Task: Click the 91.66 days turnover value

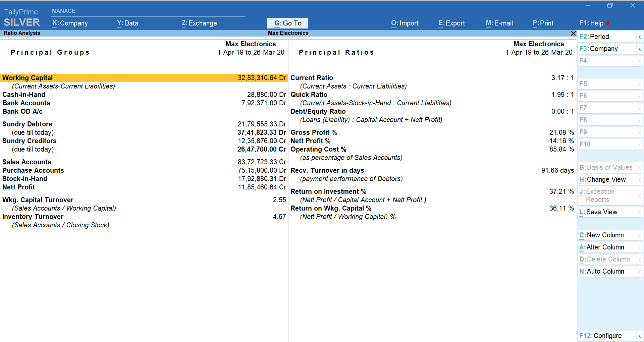Action: click(557, 170)
